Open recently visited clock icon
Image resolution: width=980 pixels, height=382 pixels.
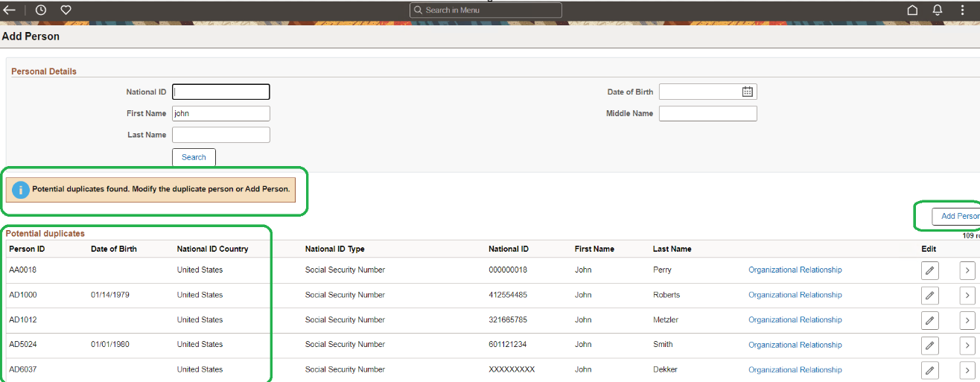[x=41, y=10]
